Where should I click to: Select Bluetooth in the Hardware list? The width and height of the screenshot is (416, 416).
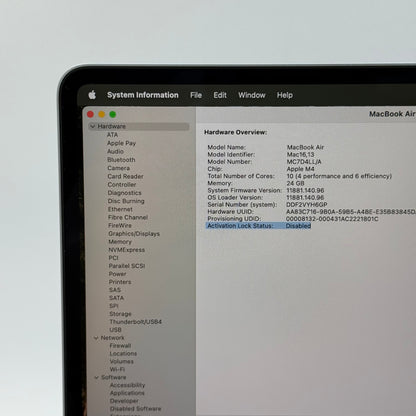tap(121, 160)
